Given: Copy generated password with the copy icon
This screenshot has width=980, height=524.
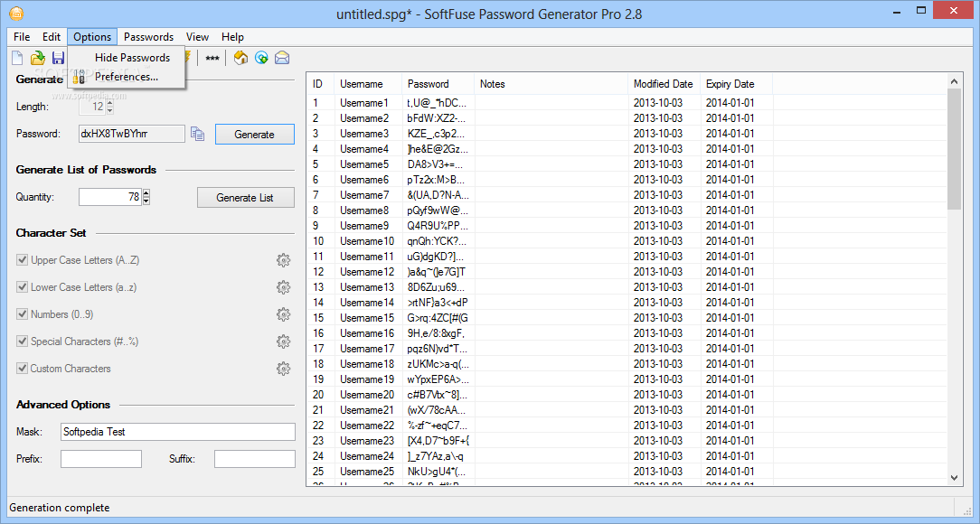Looking at the screenshot, I should (x=197, y=134).
